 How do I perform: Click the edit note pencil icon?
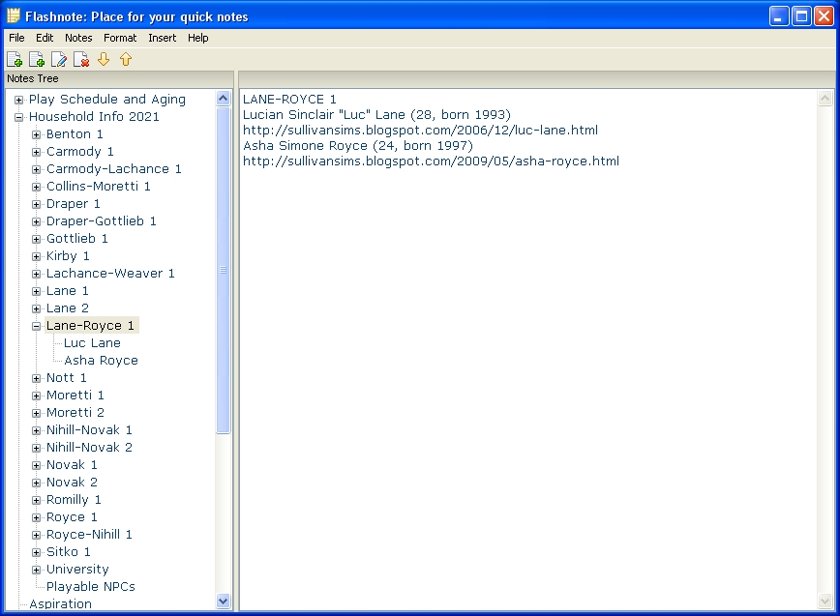(59, 59)
